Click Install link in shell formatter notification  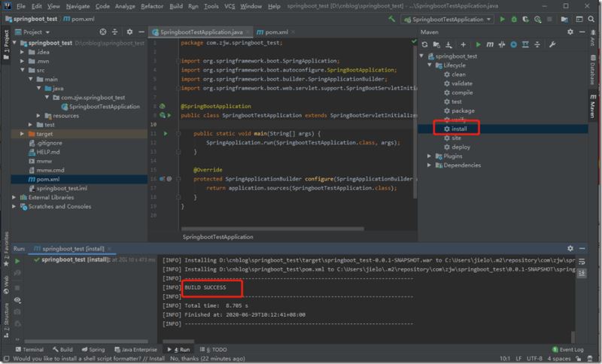tap(157, 359)
